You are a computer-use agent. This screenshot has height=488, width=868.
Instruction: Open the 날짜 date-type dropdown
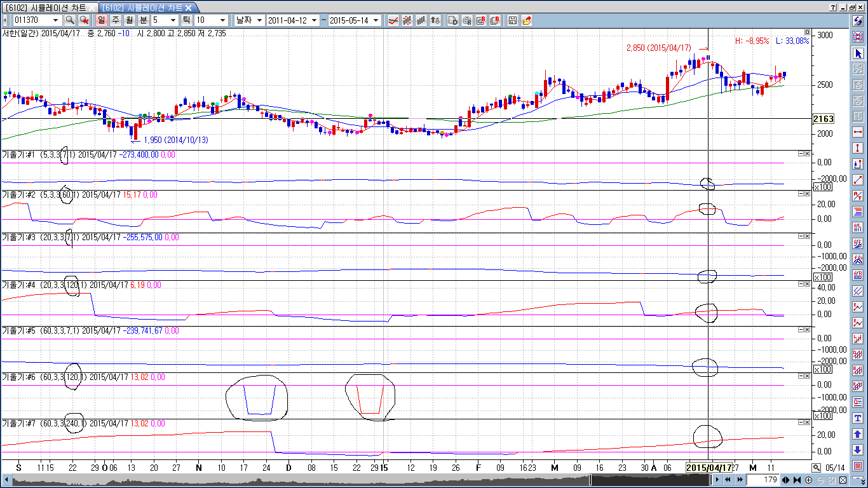pyautogui.click(x=259, y=20)
